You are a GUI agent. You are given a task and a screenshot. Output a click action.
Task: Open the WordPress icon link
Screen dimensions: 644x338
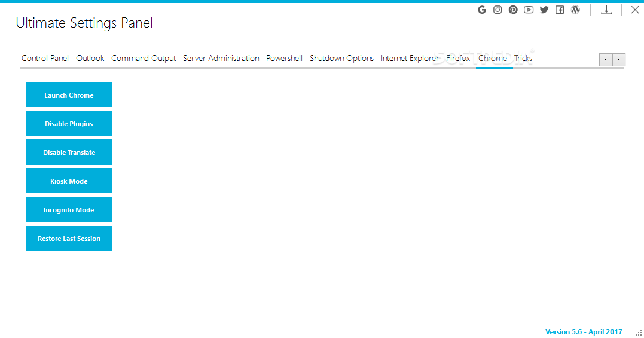[575, 10]
